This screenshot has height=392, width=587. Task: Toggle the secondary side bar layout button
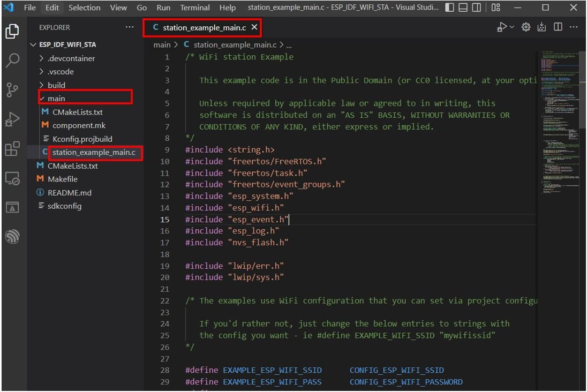[476, 7]
